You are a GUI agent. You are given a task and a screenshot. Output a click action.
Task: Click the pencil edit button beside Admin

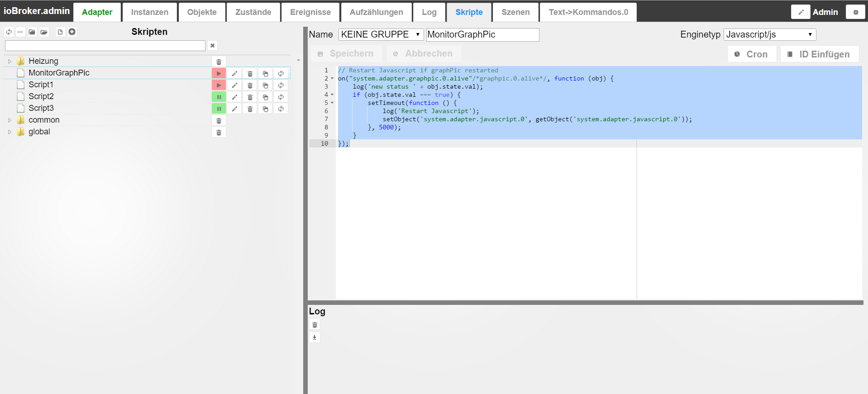click(801, 12)
